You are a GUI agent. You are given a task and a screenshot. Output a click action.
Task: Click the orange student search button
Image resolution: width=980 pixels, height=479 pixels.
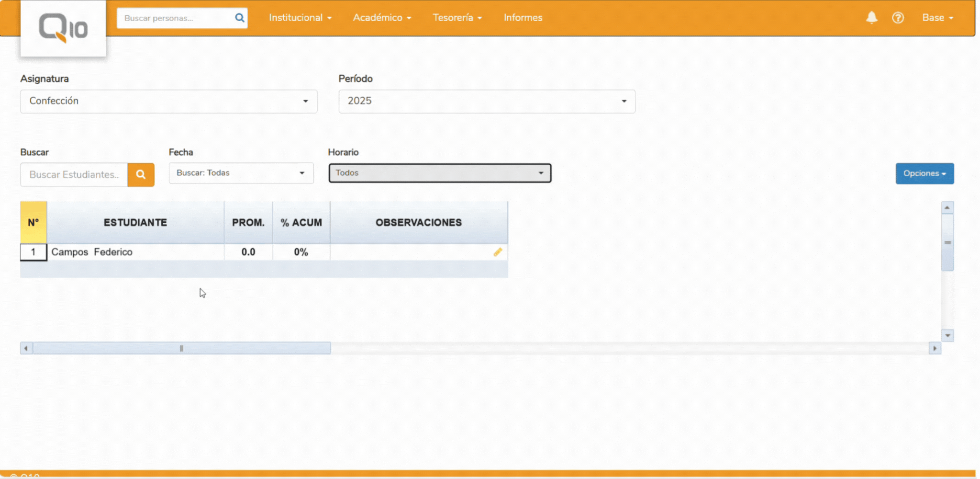(x=141, y=174)
